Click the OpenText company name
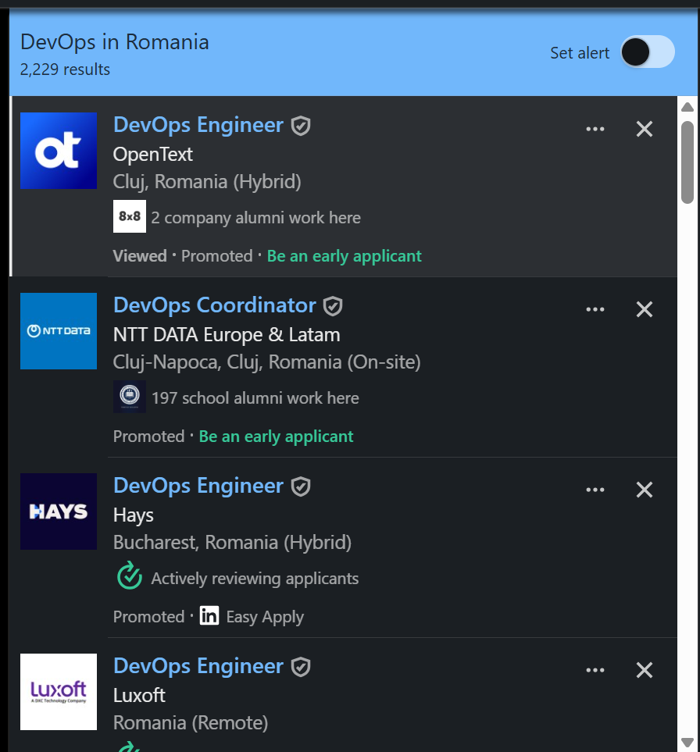The height and width of the screenshot is (752, 700). point(152,155)
